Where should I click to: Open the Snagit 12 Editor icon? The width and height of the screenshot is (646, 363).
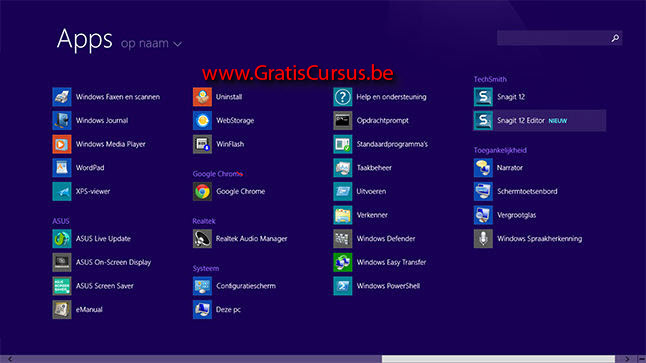(x=483, y=121)
